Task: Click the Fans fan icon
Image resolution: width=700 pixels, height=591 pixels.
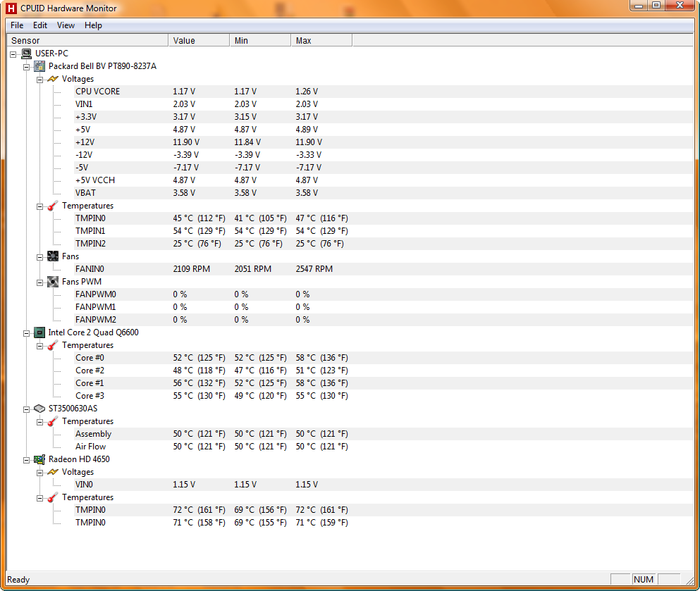Action: click(53, 256)
